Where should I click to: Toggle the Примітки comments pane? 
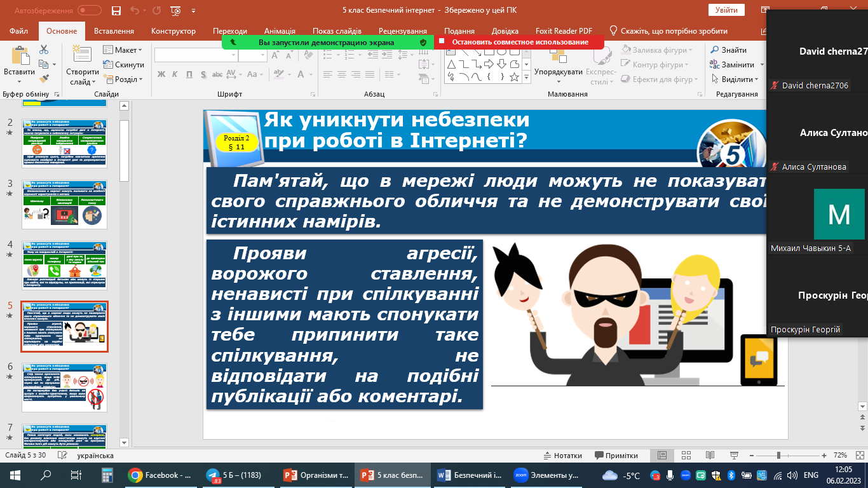616,456
